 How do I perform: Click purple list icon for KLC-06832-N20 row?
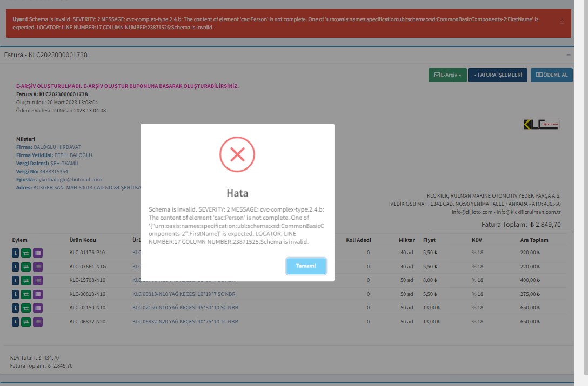point(37,322)
